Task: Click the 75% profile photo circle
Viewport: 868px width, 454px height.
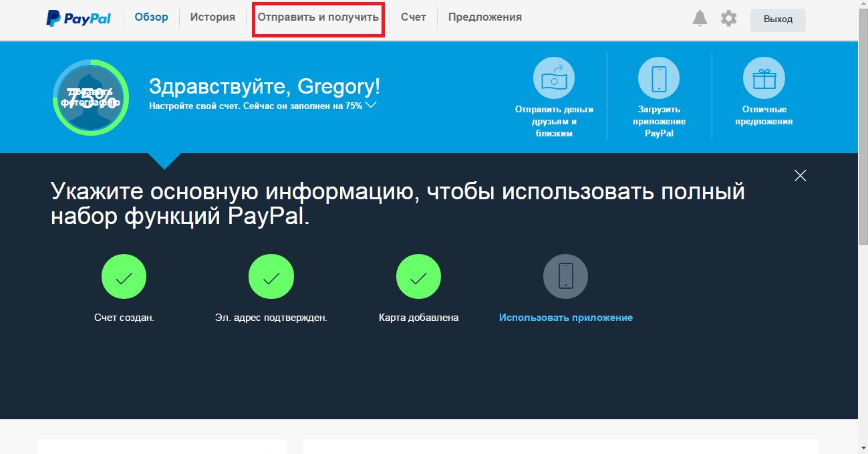Action: [90, 98]
